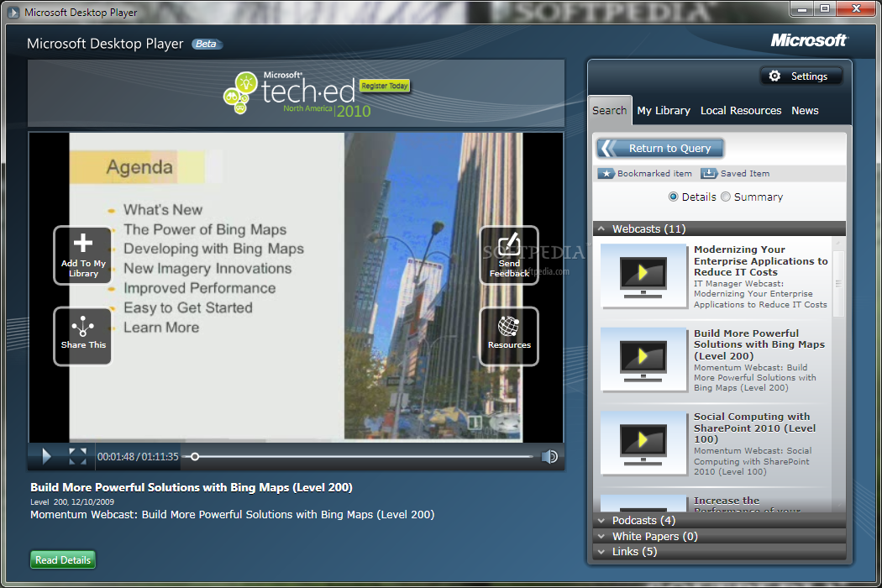Select the Details radio button
The image size is (882, 588).
coord(673,197)
